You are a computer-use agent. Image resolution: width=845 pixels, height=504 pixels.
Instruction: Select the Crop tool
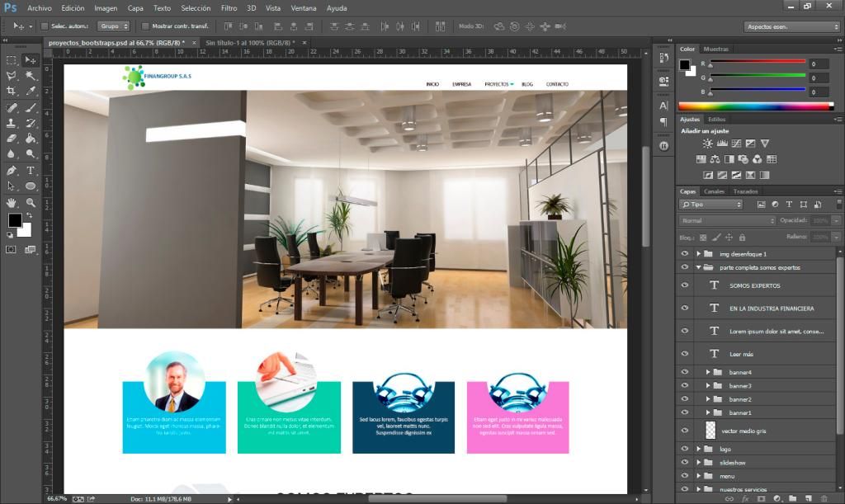11,92
